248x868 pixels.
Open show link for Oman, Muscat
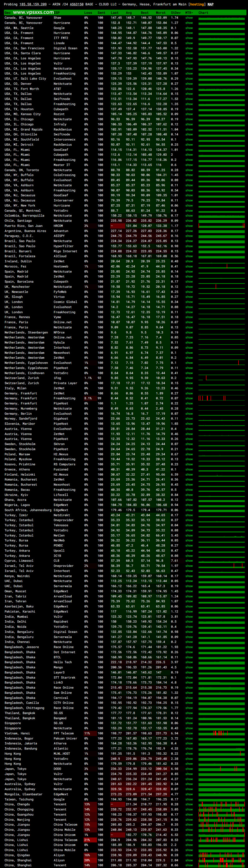click(189, 591)
